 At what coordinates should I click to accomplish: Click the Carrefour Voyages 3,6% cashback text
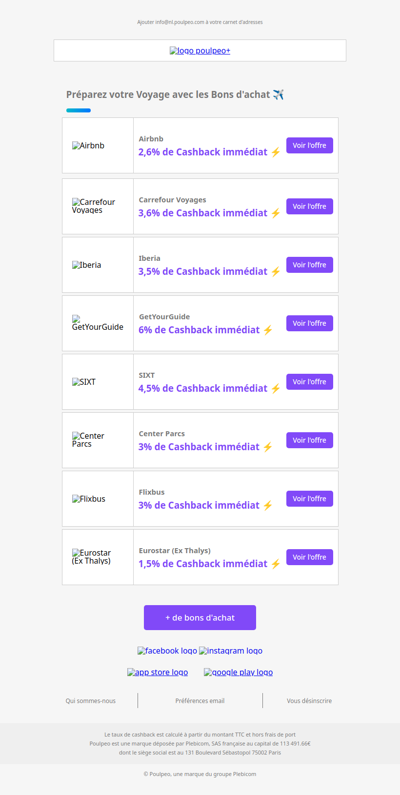[209, 213]
